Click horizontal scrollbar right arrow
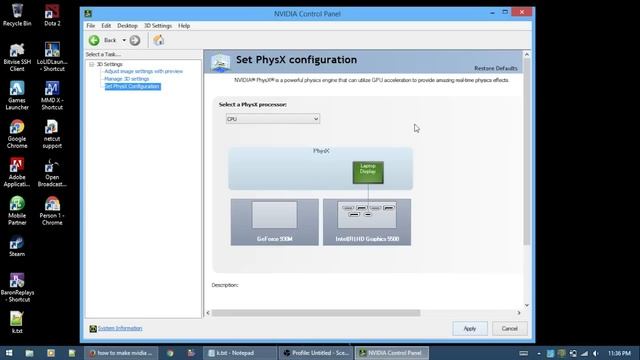This screenshot has height=360, width=640. coord(519,313)
